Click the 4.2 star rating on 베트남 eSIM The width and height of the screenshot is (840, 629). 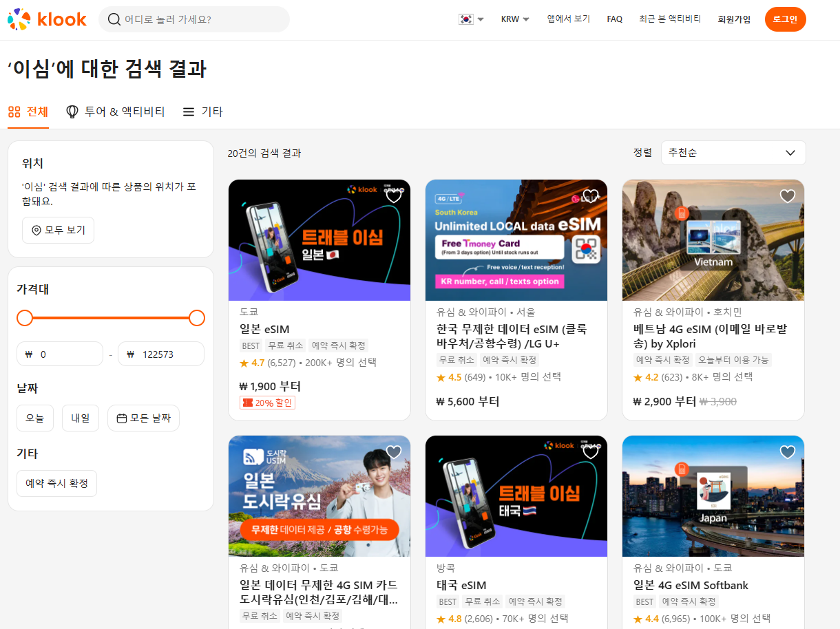[646, 377]
